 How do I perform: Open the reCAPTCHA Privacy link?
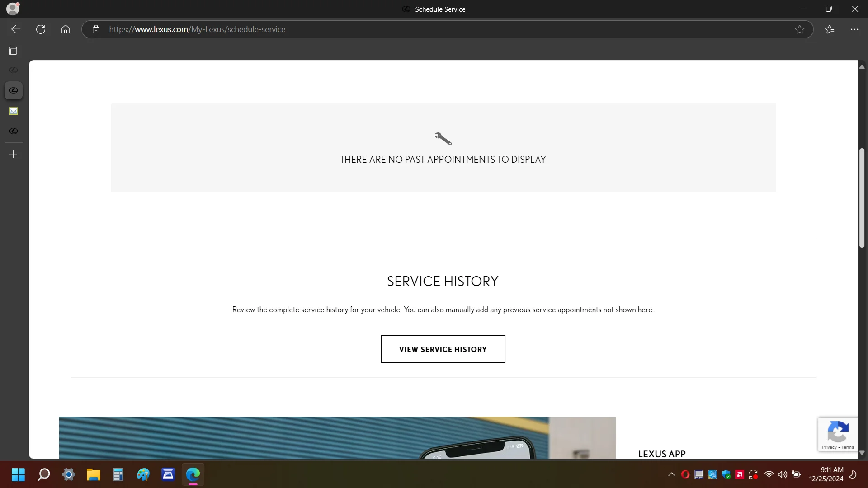click(829, 447)
